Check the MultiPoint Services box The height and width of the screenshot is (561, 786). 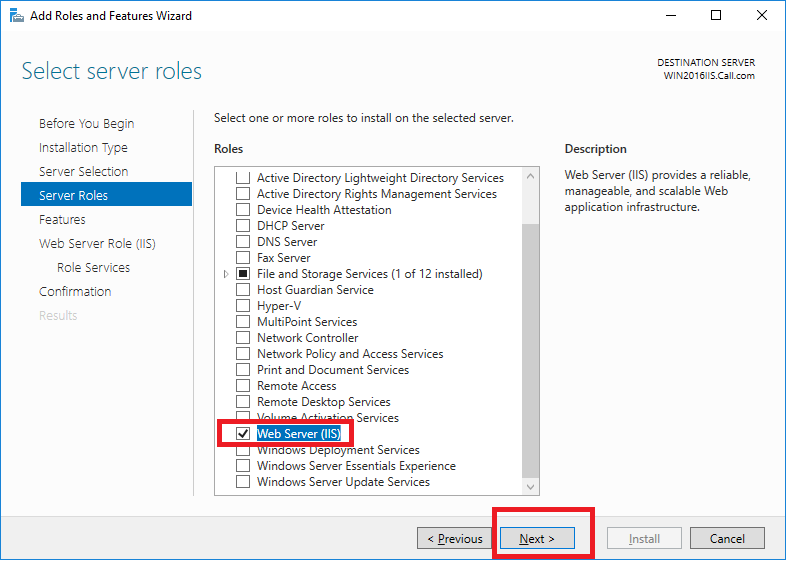point(243,322)
